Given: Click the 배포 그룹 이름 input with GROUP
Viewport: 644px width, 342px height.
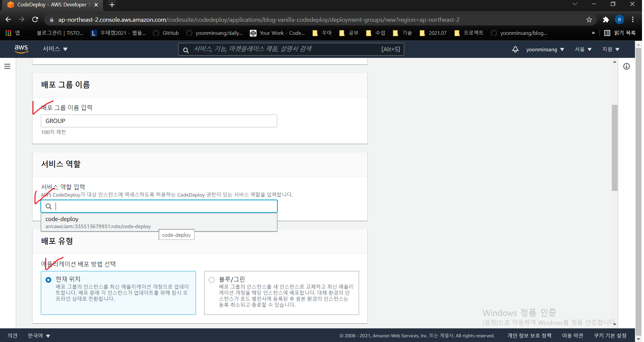Looking at the screenshot, I should pos(159,121).
